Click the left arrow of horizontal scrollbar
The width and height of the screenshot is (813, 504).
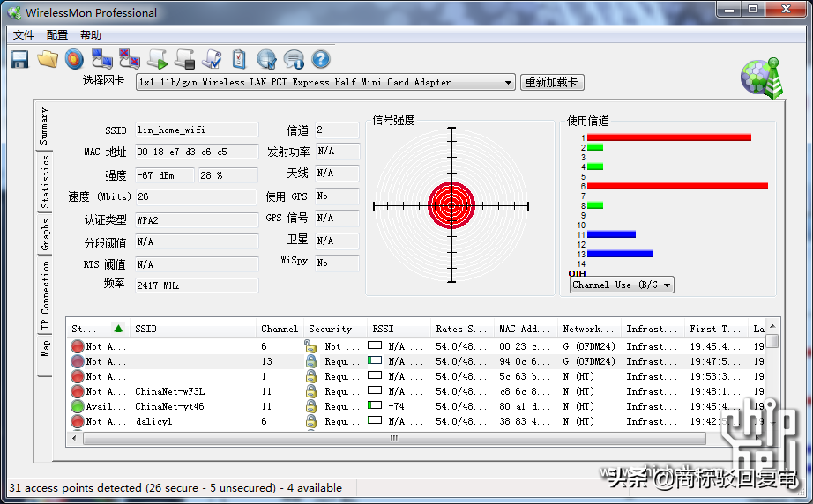point(74,439)
